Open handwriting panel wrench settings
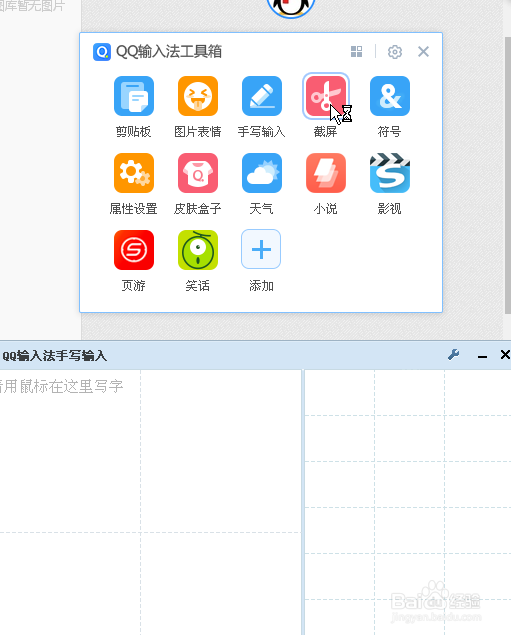Viewport: 511px width, 635px height. coord(454,355)
